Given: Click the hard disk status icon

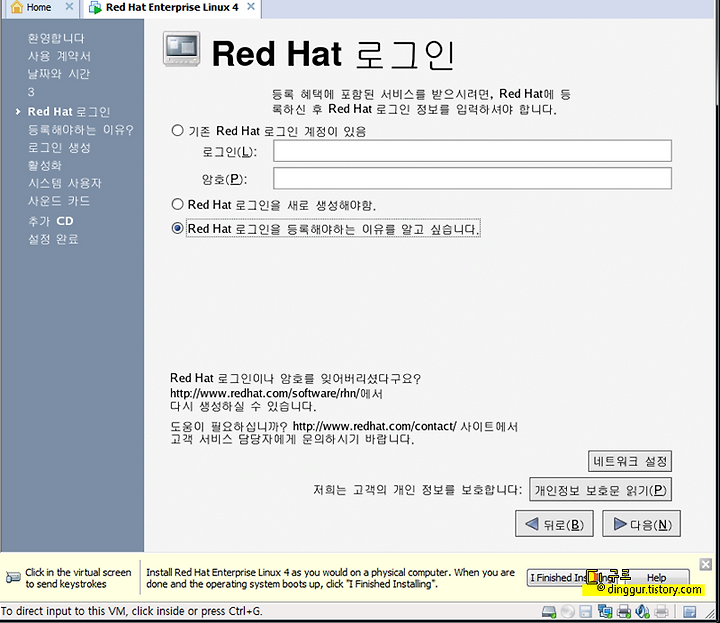Looking at the screenshot, I should 549,612.
